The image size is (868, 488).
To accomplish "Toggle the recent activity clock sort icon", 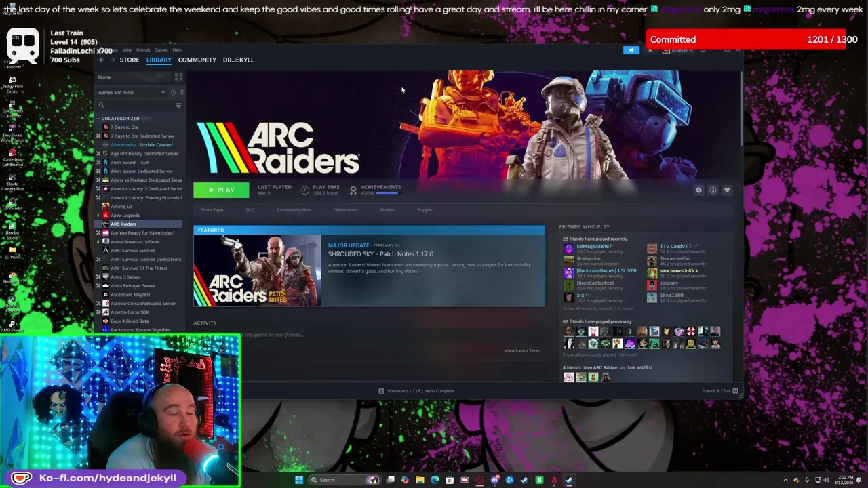I will pos(174,92).
